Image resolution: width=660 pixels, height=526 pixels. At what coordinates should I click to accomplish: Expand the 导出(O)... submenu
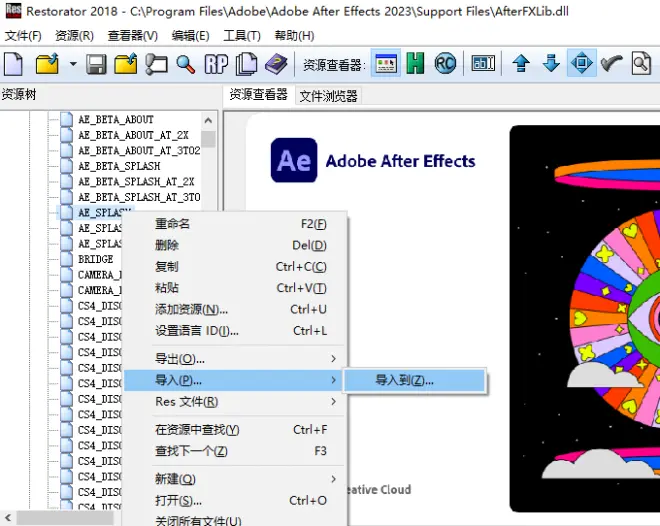click(236, 359)
